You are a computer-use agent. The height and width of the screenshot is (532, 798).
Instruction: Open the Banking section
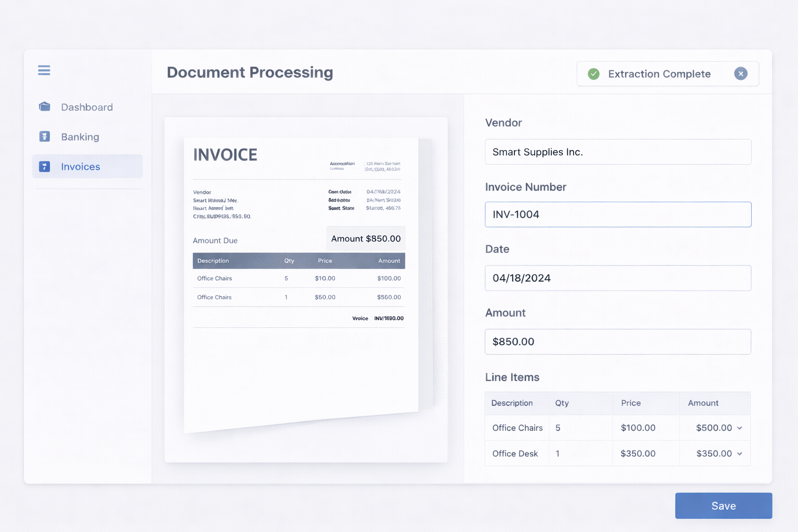(80, 137)
